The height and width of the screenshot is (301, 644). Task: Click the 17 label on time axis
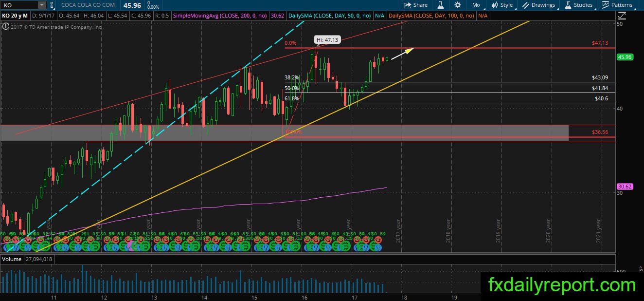pyautogui.click(x=354, y=297)
